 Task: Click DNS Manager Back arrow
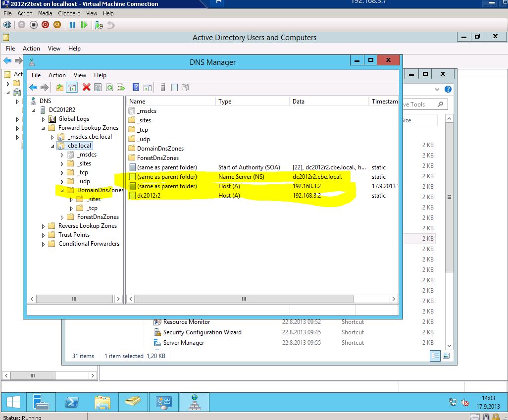[33, 87]
